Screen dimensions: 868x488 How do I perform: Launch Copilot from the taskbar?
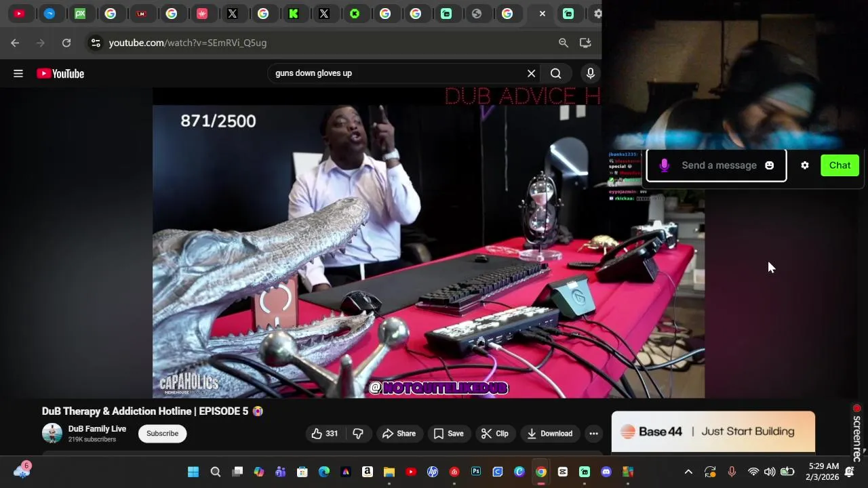tap(258, 472)
